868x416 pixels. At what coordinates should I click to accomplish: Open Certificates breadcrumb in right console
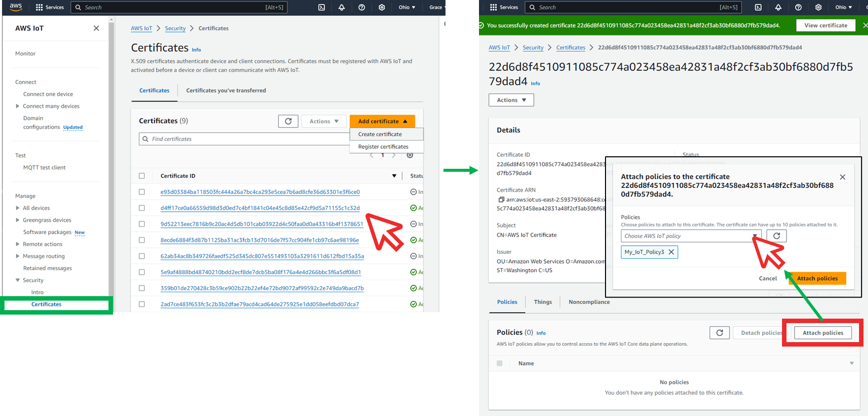coord(570,47)
